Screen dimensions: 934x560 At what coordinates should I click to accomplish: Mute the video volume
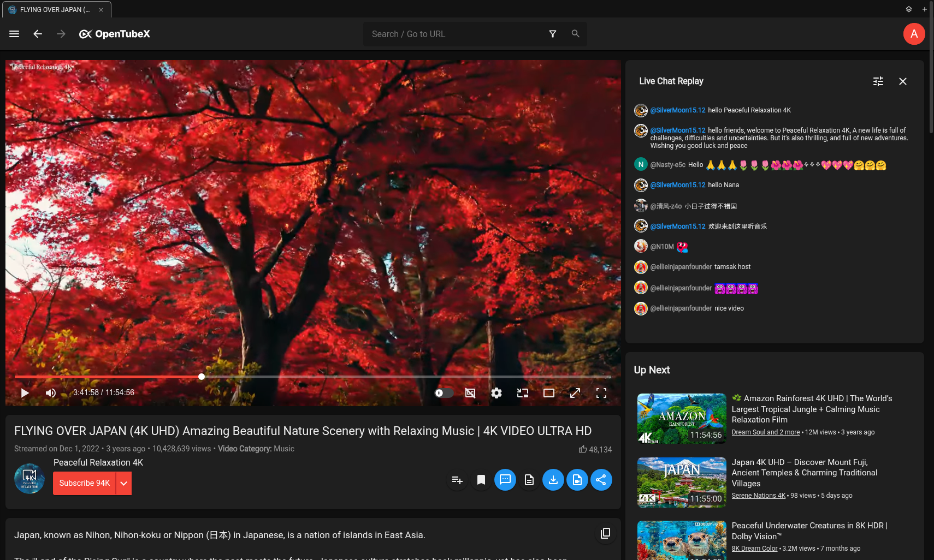(51, 393)
